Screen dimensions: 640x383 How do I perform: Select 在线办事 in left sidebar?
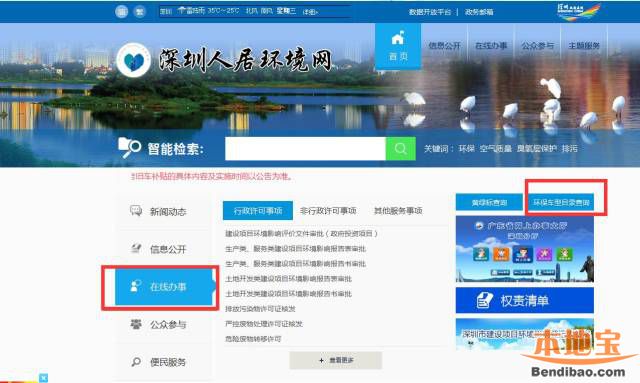pyautogui.click(x=164, y=287)
